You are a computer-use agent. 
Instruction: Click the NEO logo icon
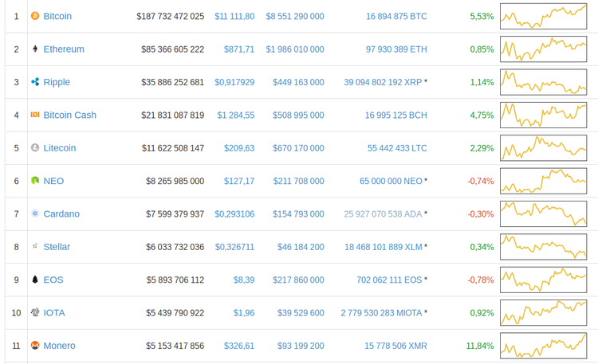pyautogui.click(x=35, y=181)
